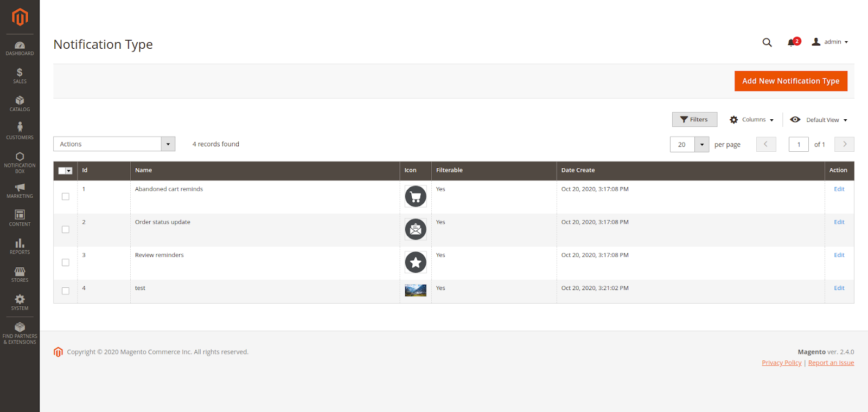This screenshot has width=868, height=412.
Task: Select checkbox for Abandoned cart reminds row
Action: pos(66,196)
